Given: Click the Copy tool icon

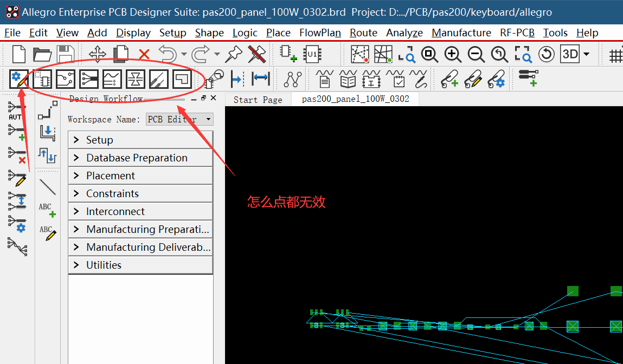Looking at the screenshot, I should (121, 54).
